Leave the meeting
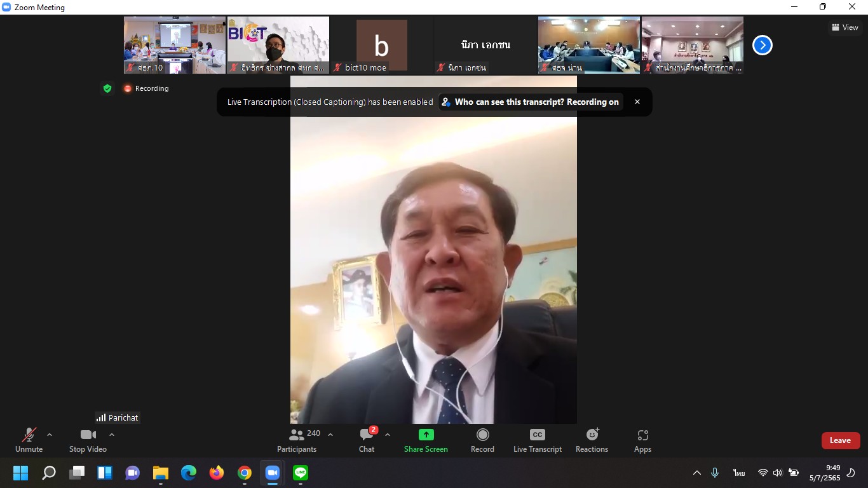868x488 pixels. point(840,440)
